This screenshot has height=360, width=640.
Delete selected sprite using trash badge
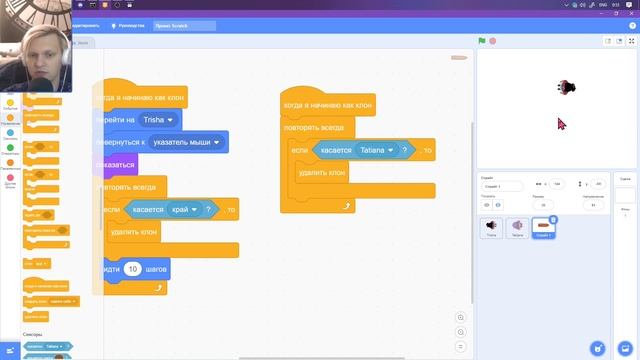pos(553,220)
